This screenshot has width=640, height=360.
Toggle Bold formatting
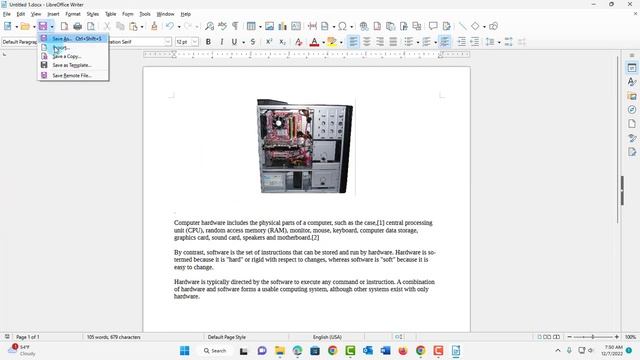(x=208, y=42)
